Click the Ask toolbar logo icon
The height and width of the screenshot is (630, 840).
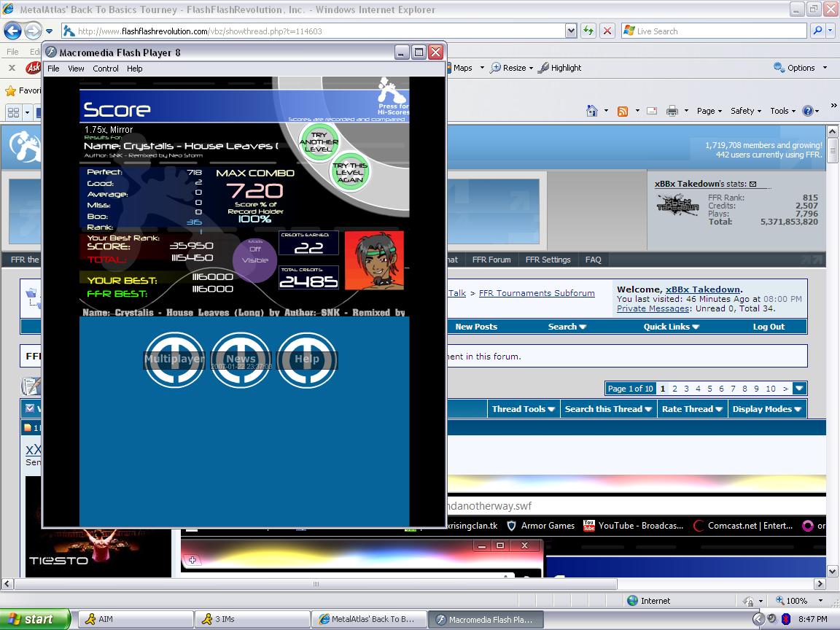point(34,68)
